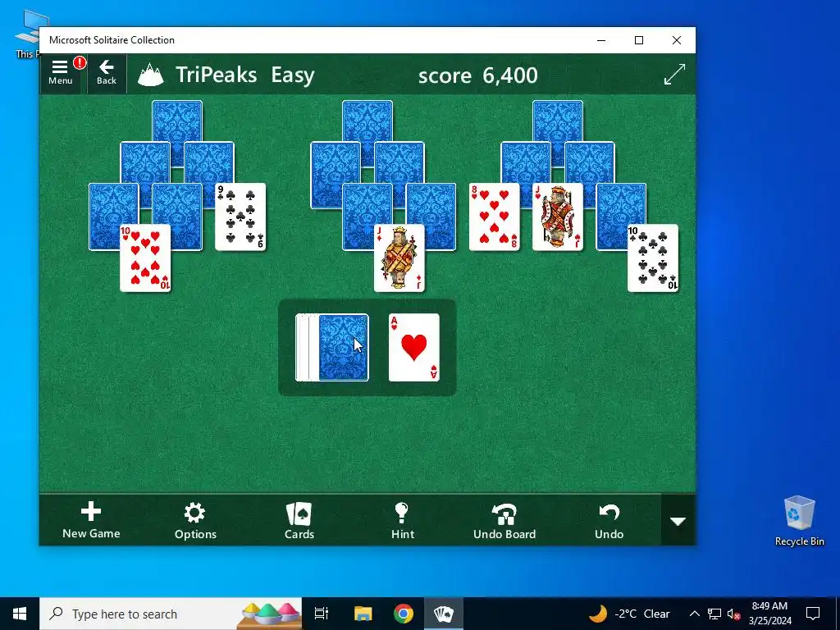Show hidden system tray icons
This screenshot has height=630, width=840.
pyautogui.click(x=694, y=614)
